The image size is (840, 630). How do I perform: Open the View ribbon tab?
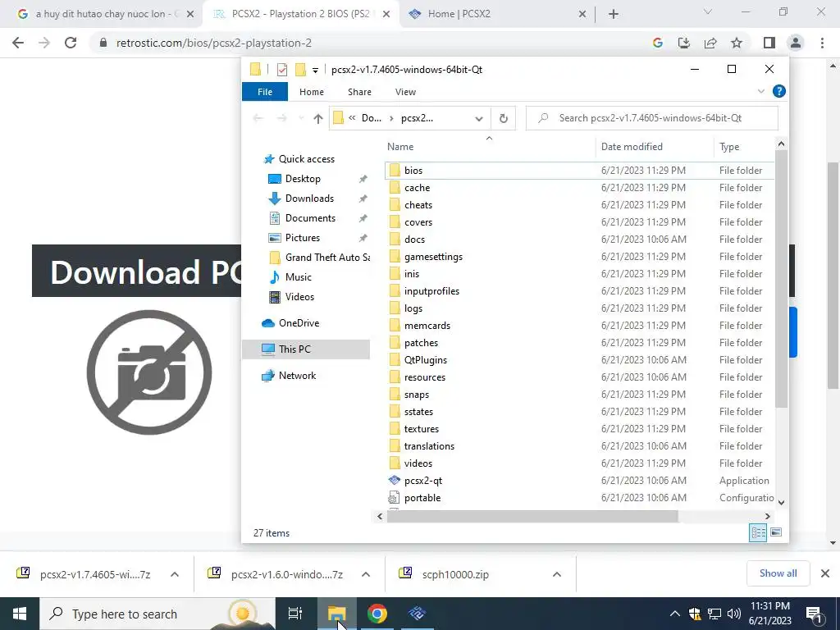click(405, 92)
